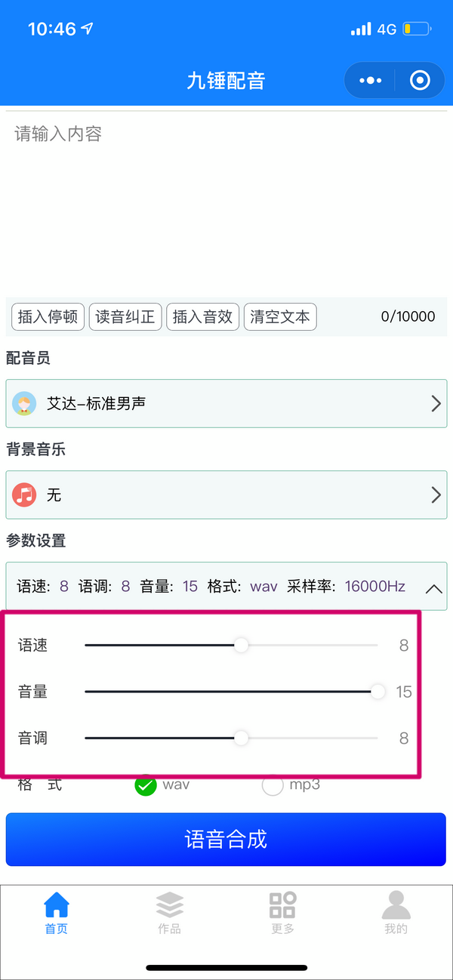Click the 插入停顿 button
The width and height of the screenshot is (453, 980).
click(48, 316)
